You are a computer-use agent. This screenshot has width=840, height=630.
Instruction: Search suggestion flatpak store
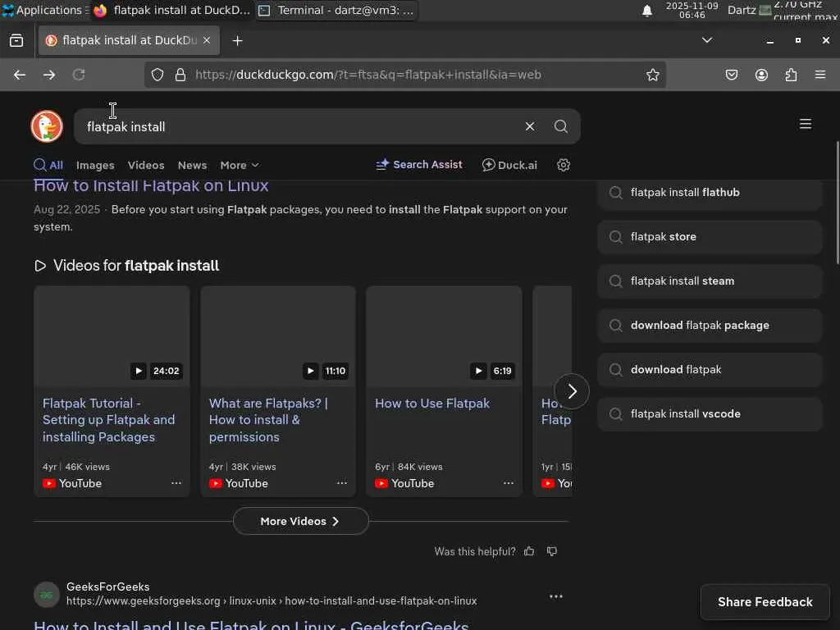point(710,237)
